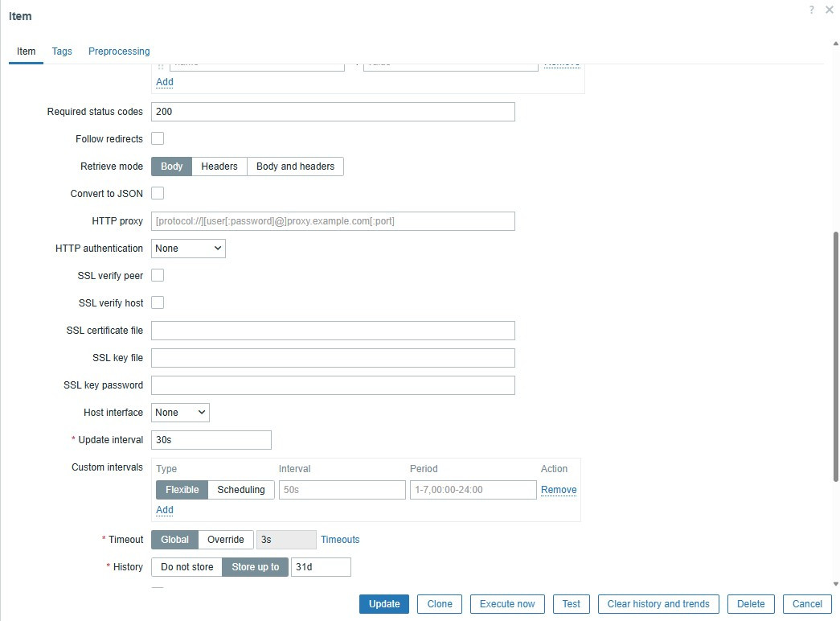Enable the Follow redirects checkbox

click(x=158, y=138)
